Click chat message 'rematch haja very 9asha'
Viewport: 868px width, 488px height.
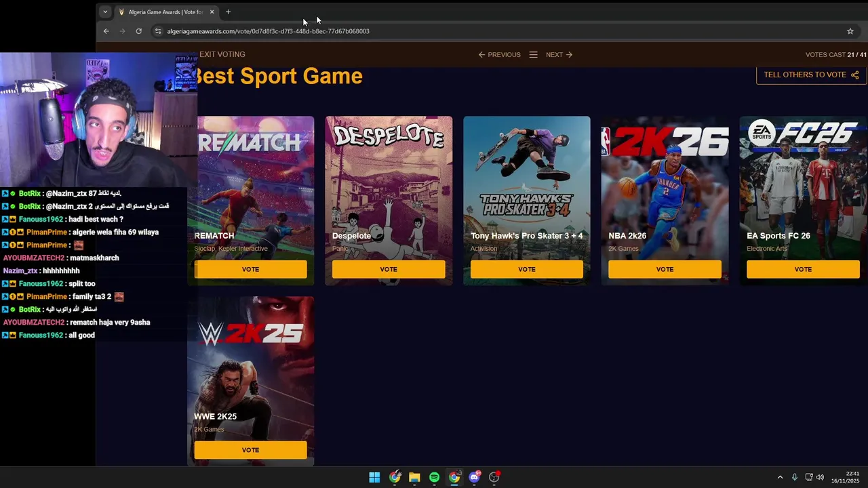(110, 323)
